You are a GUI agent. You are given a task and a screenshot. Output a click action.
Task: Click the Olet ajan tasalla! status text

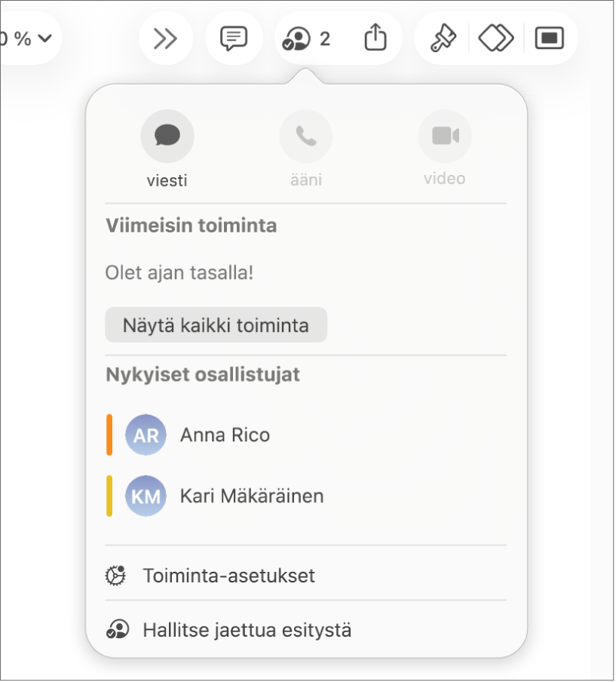point(179,272)
